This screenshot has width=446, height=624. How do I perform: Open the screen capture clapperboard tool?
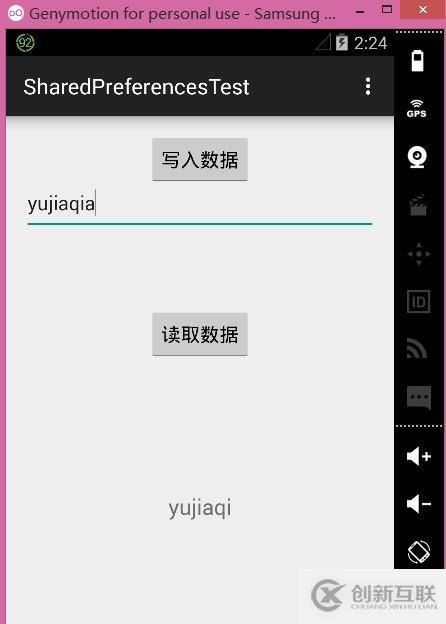pos(418,205)
